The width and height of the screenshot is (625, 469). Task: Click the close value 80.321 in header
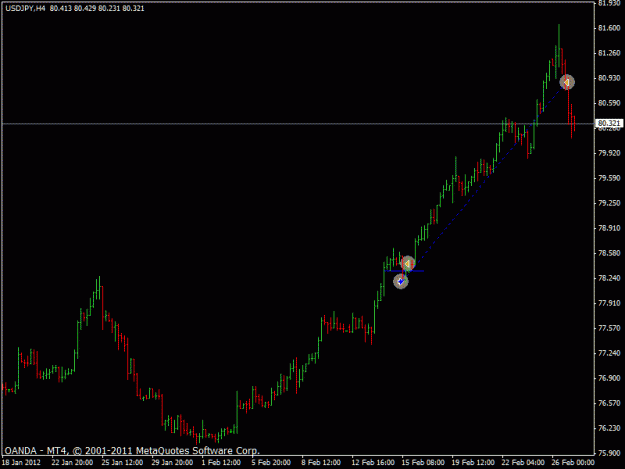tap(133, 8)
